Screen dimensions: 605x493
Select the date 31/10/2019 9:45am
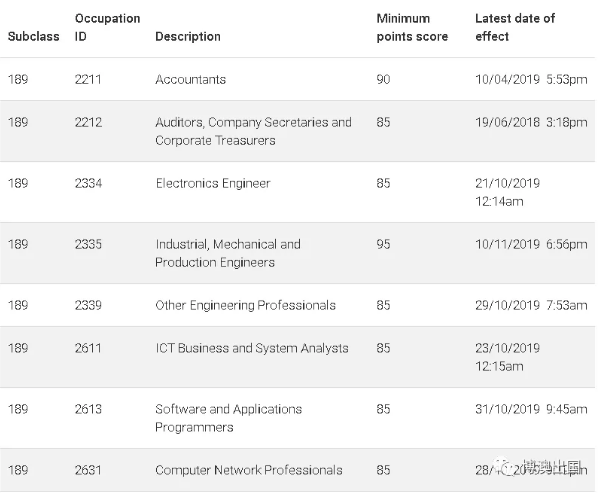(x=531, y=409)
